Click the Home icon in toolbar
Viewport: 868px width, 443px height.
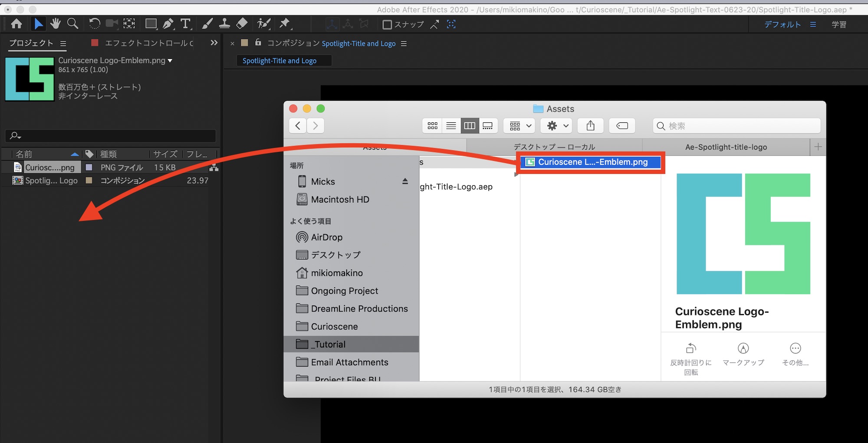(x=16, y=24)
